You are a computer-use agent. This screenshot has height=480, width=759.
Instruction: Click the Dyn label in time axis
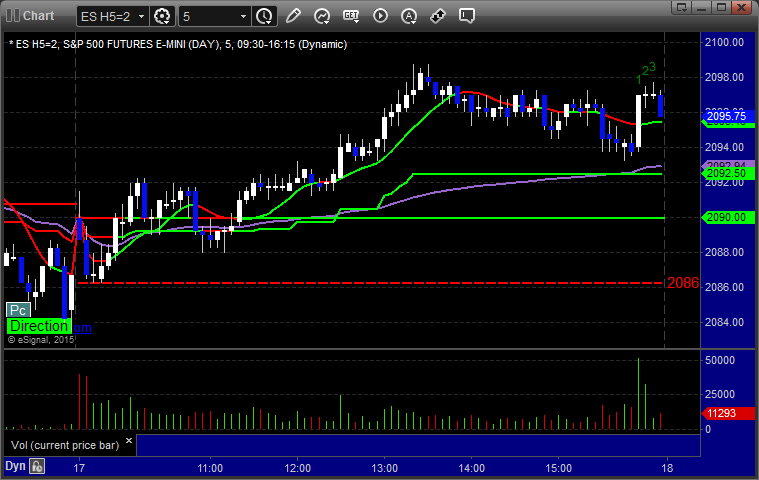coord(15,466)
